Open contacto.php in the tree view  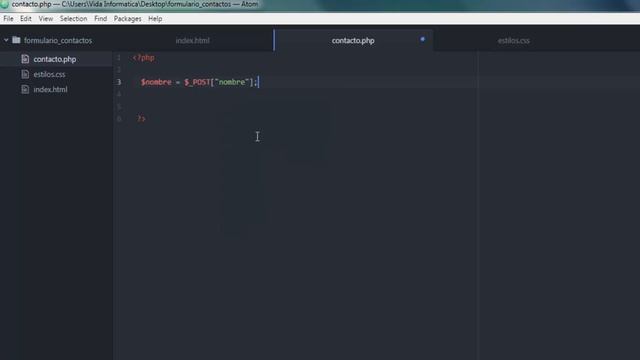click(55, 59)
